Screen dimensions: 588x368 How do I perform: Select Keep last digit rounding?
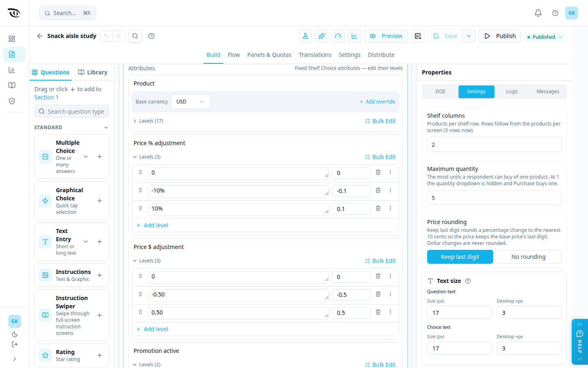[x=460, y=257]
